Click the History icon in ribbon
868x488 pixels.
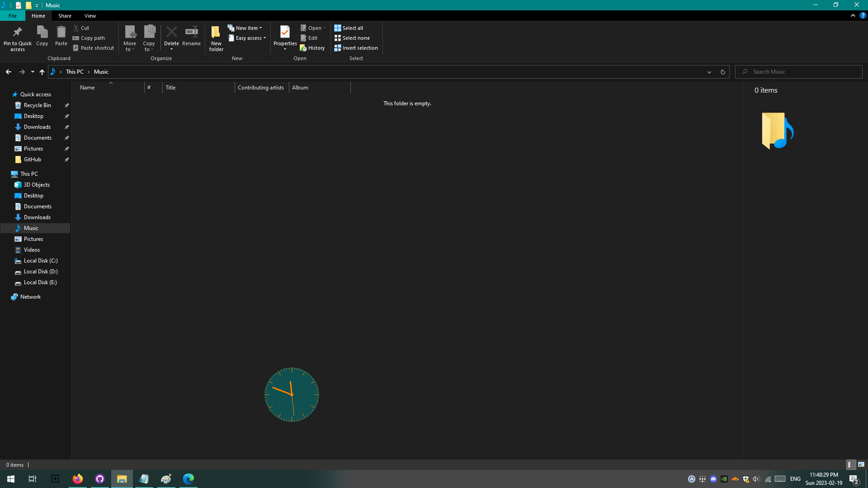303,48
